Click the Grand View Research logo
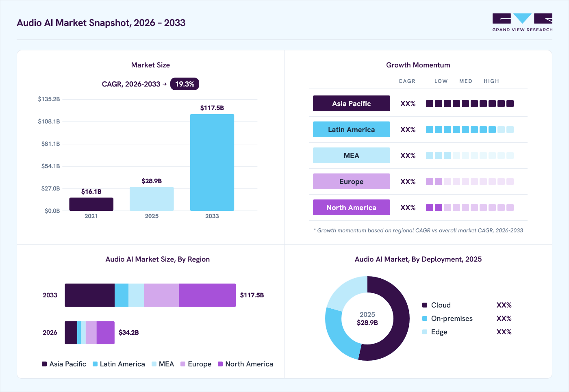The width and height of the screenshot is (569, 392). (522, 23)
